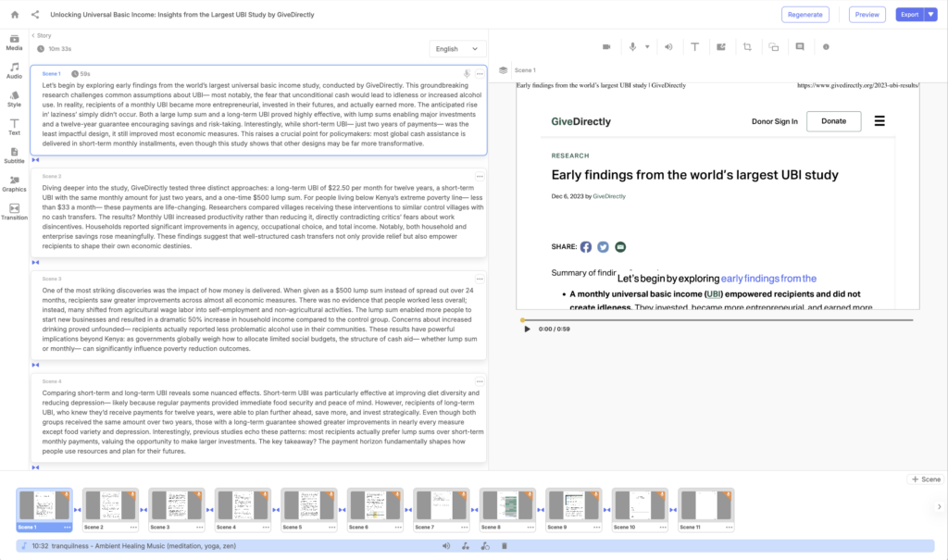Open Scene 2 text card three-dot menu
Screen dimensions: 948x560
(x=480, y=177)
